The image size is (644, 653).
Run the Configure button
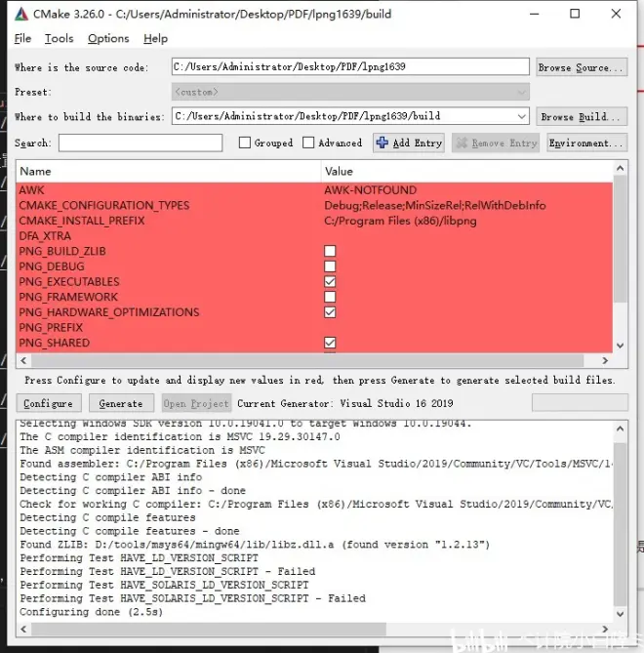pyautogui.click(x=49, y=403)
